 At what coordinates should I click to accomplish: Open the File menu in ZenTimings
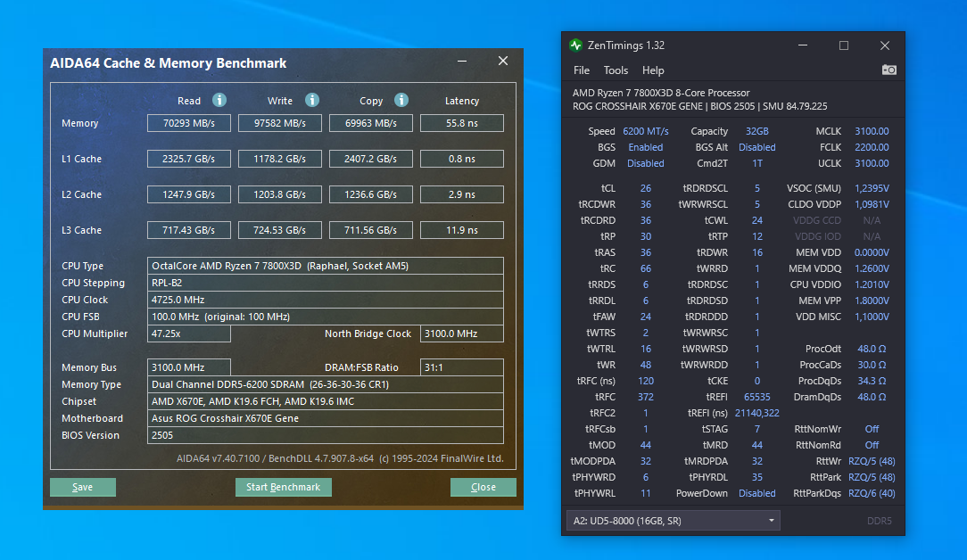point(582,70)
